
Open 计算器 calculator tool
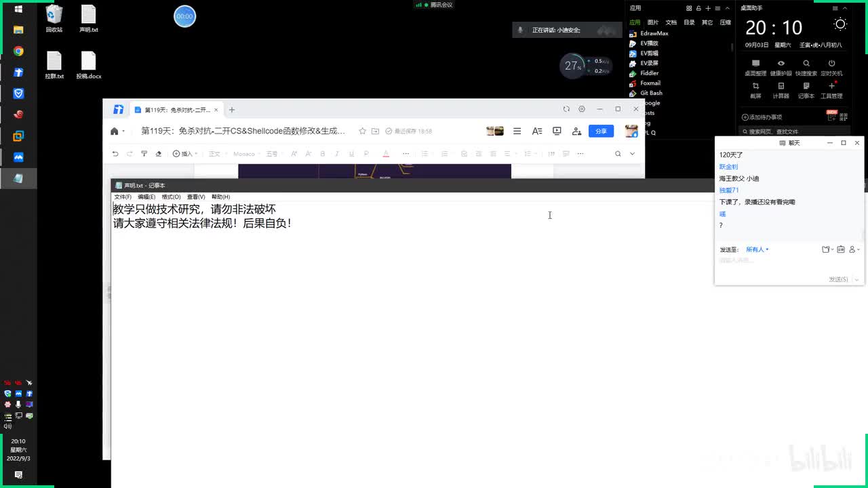(x=781, y=90)
